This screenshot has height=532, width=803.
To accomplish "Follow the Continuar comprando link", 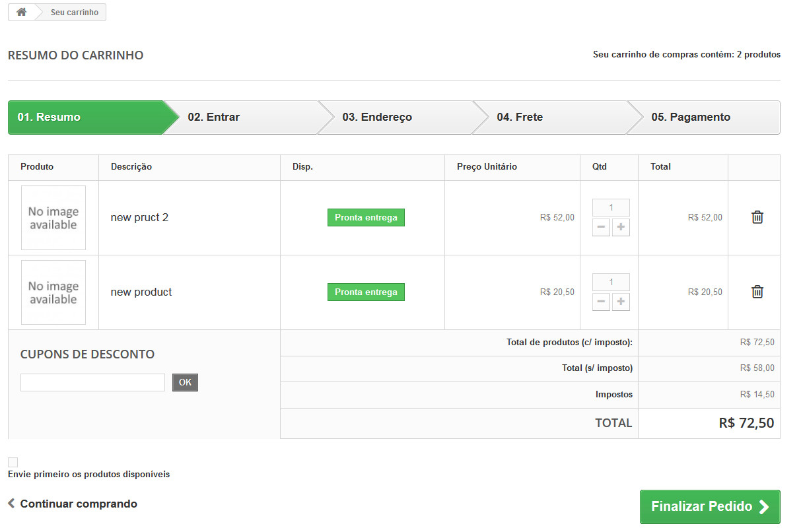I will pyautogui.click(x=73, y=504).
